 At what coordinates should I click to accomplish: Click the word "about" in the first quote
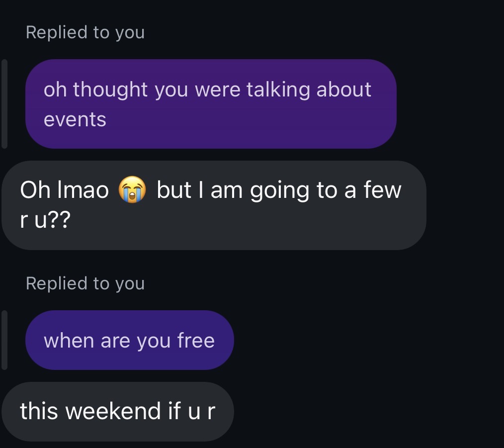click(344, 90)
